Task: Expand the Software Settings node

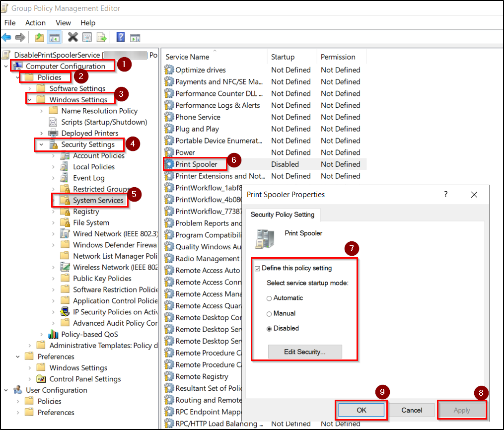Action: click(30, 88)
